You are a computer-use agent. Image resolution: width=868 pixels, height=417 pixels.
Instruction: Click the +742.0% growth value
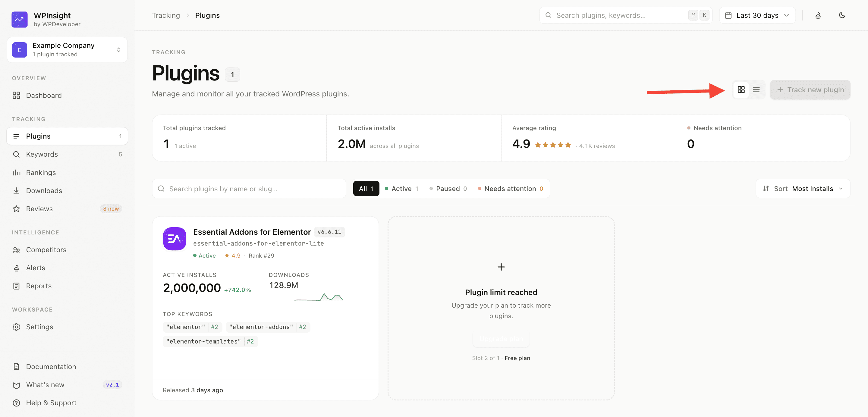pos(237,290)
